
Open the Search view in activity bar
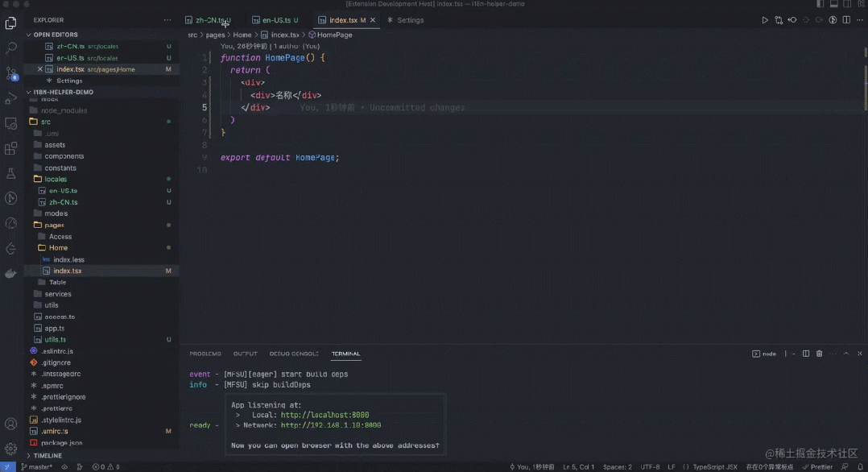pos(10,48)
